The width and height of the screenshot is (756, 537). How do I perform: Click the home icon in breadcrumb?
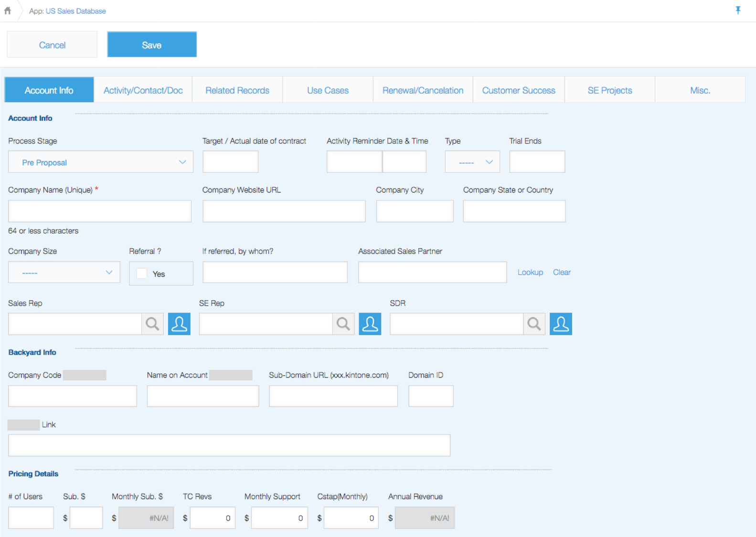pos(8,11)
